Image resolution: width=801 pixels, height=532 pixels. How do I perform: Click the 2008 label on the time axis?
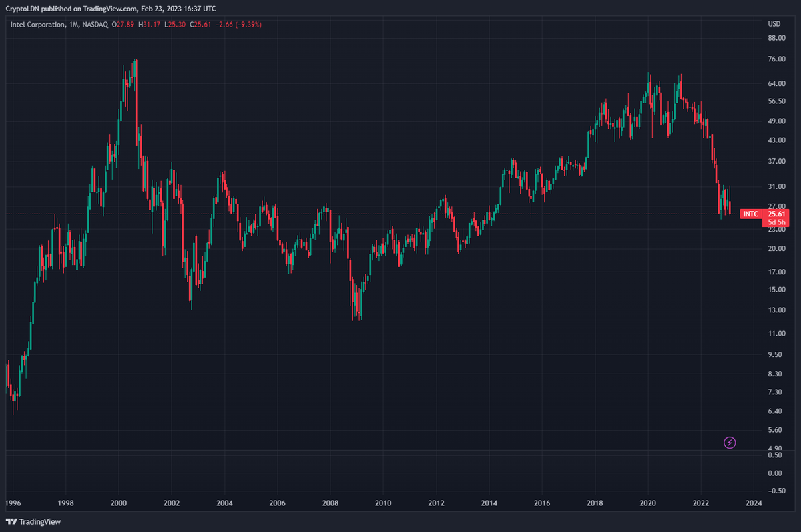point(330,503)
